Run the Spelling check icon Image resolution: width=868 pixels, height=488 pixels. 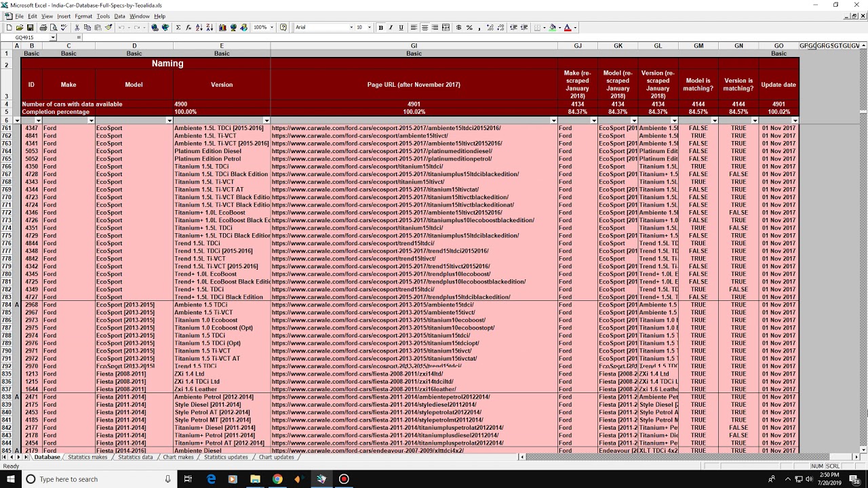[64, 27]
